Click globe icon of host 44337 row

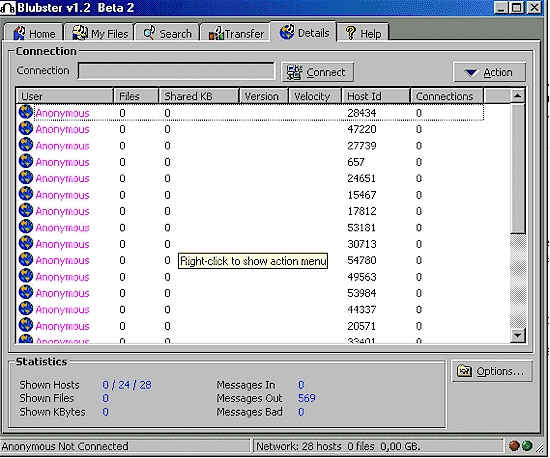[26, 309]
